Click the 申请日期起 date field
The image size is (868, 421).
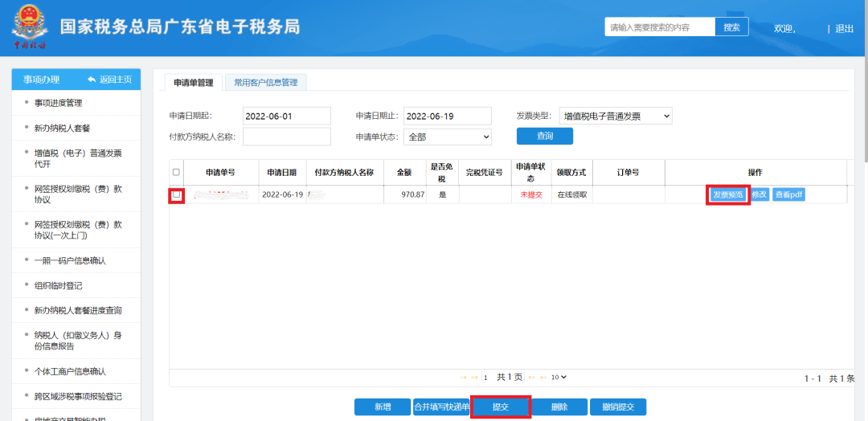click(x=287, y=116)
